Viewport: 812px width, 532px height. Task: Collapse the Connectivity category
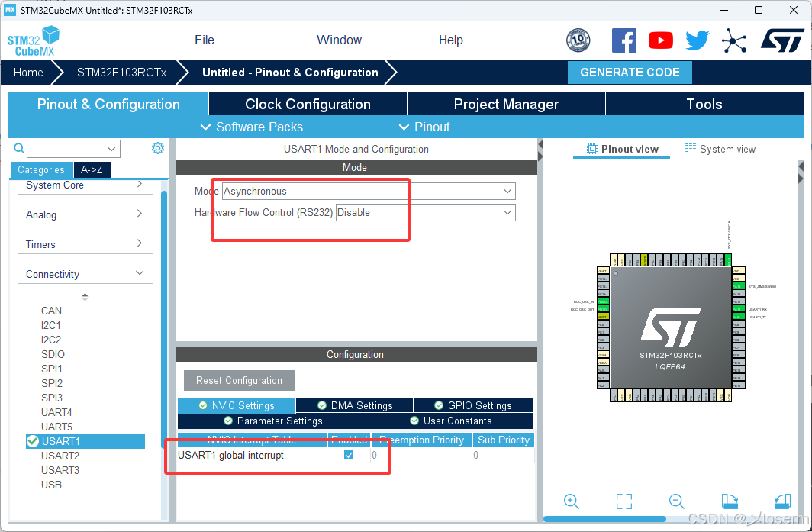pos(85,274)
